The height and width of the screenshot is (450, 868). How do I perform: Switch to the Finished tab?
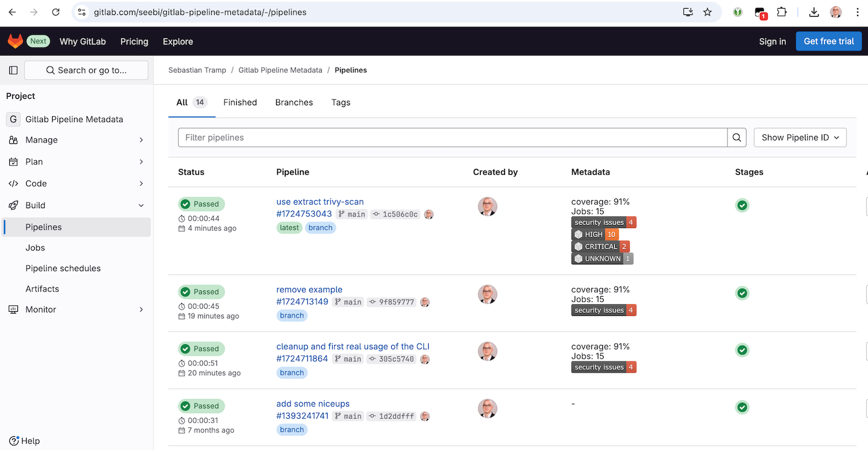(240, 102)
